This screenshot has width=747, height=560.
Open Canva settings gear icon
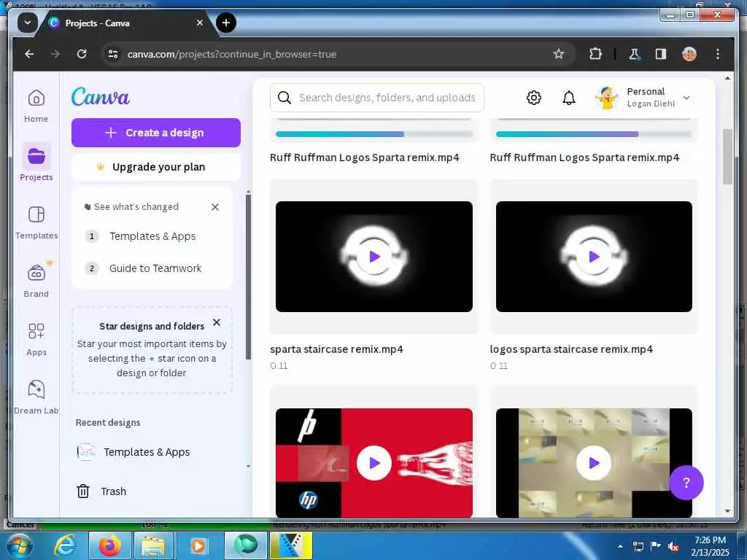point(533,98)
